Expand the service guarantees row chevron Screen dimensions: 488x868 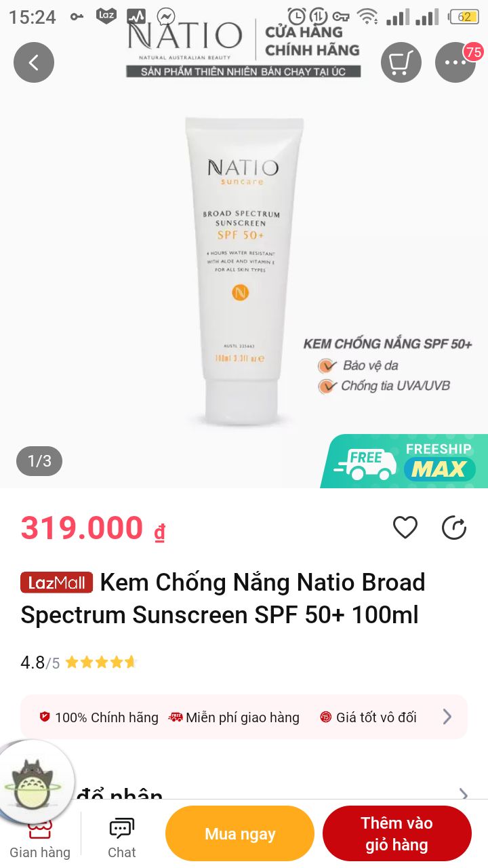[x=447, y=717]
